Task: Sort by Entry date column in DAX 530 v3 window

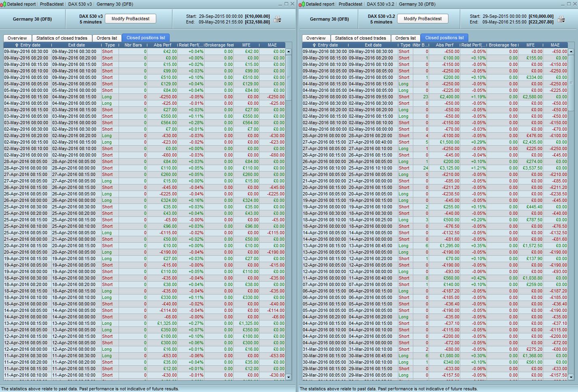Action: click(28, 45)
